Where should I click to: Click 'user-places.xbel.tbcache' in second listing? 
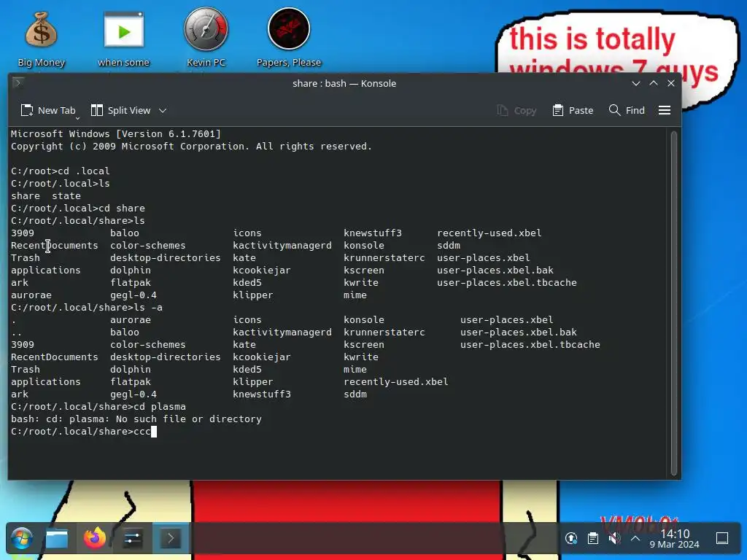tap(530, 345)
